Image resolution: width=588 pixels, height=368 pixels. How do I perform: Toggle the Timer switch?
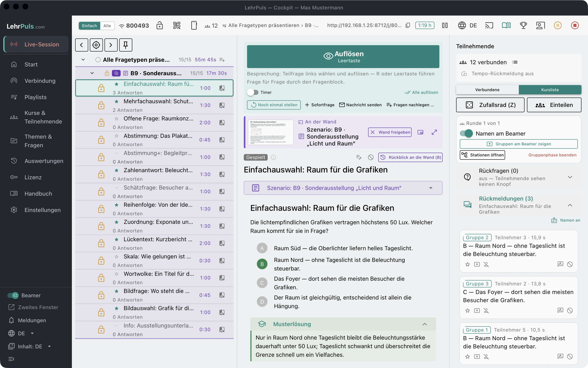click(x=253, y=92)
